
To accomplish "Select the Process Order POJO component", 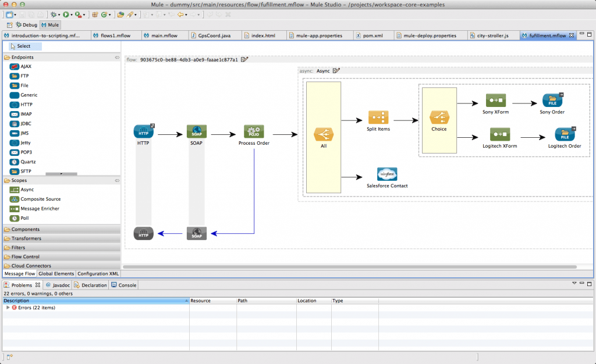I will click(x=253, y=131).
